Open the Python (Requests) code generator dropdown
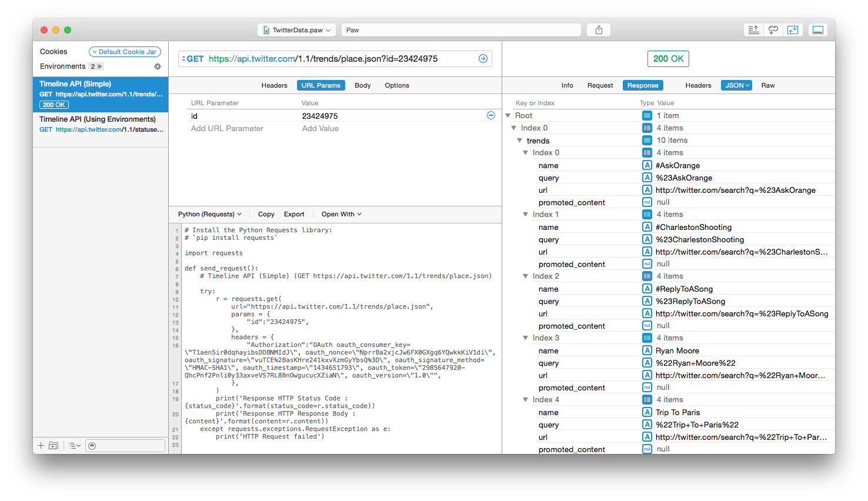 point(209,214)
